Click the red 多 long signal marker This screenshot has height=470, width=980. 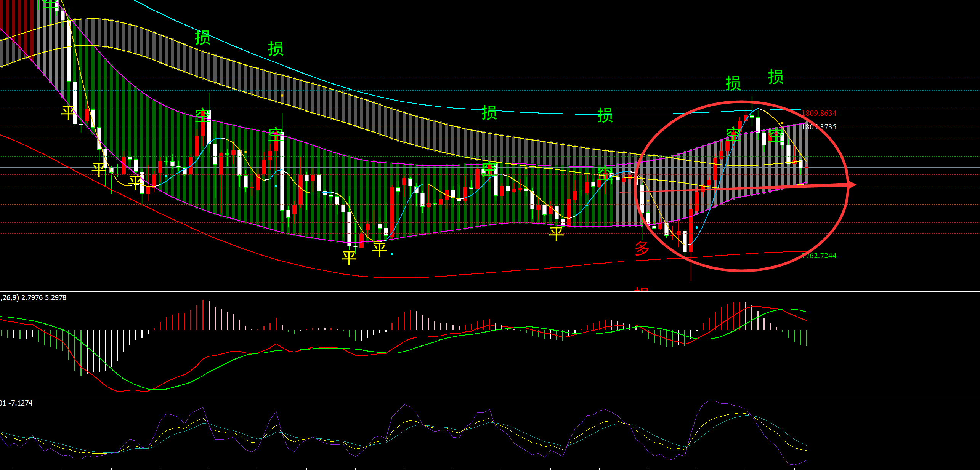click(642, 248)
